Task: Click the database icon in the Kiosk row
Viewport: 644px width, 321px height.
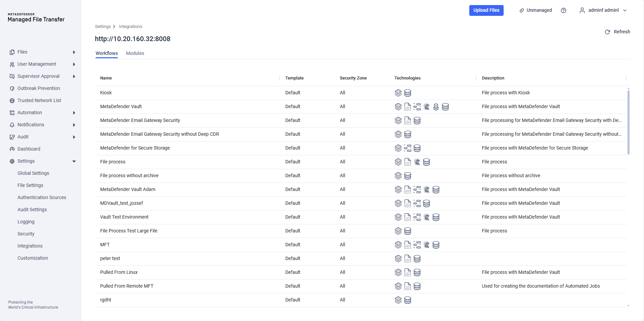Action: tap(408, 93)
